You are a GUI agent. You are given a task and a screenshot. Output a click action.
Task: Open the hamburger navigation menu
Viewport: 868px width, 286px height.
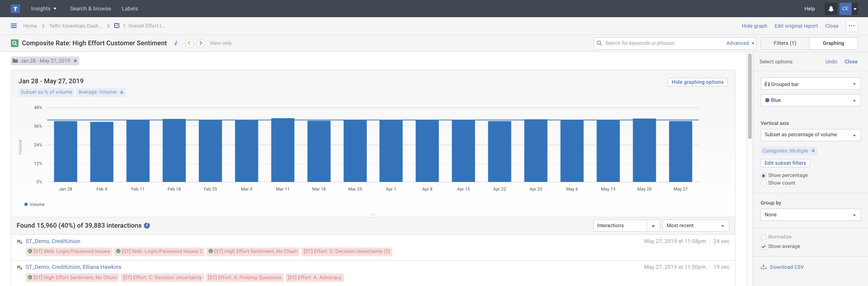pyautogui.click(x=14, y=26)
